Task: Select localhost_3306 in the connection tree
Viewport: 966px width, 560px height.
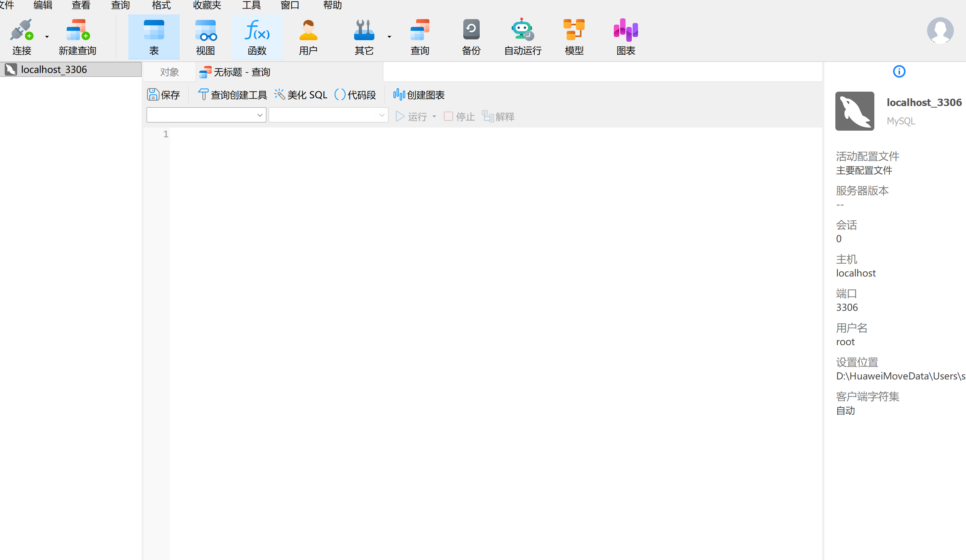Action: pos(54,69)
